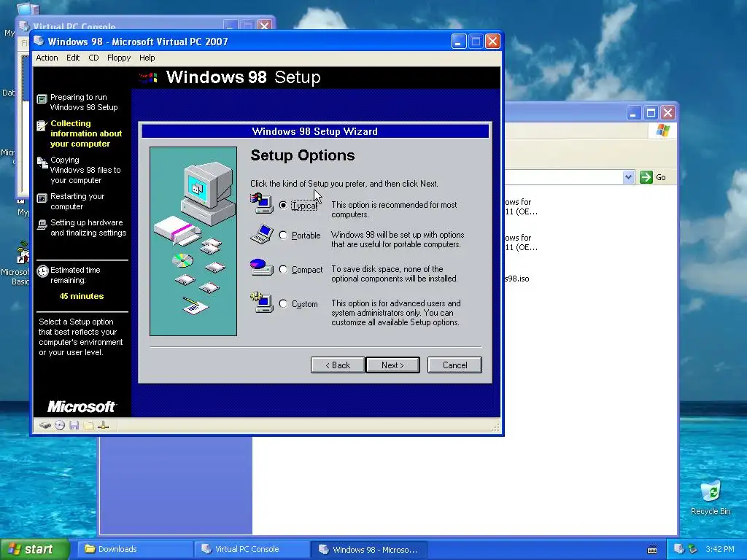Click the Windows flag logo in Downloads window
The height and width of the screenshot is (560, 747).
[x=662, y=131]
